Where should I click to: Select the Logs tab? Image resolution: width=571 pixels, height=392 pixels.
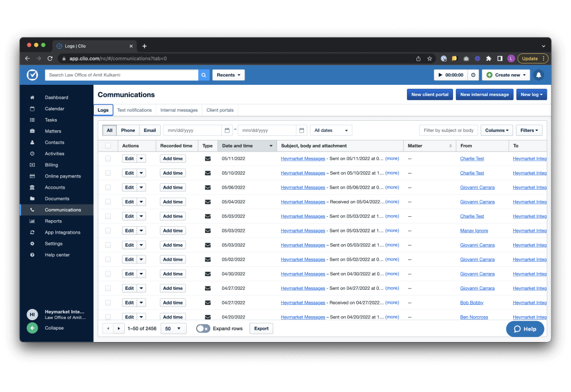103,110
